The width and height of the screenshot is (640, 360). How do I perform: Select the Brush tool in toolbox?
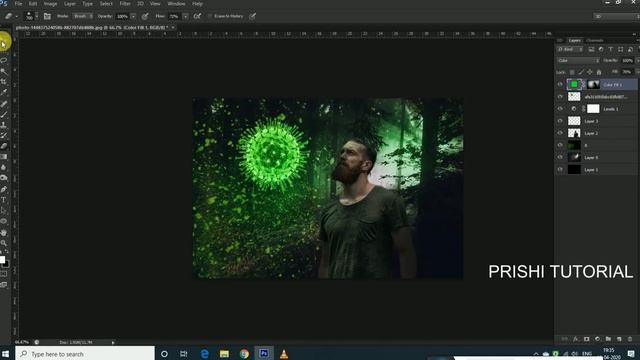click(4, 114)
